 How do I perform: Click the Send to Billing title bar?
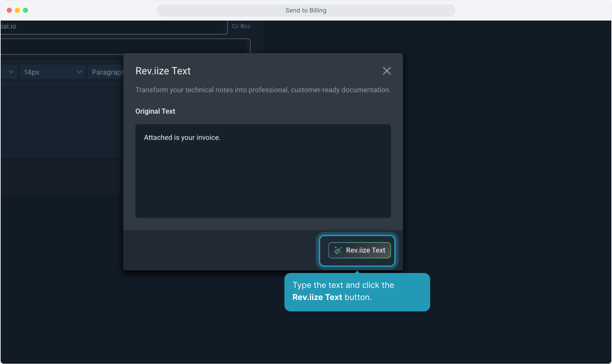coord(306,10)
